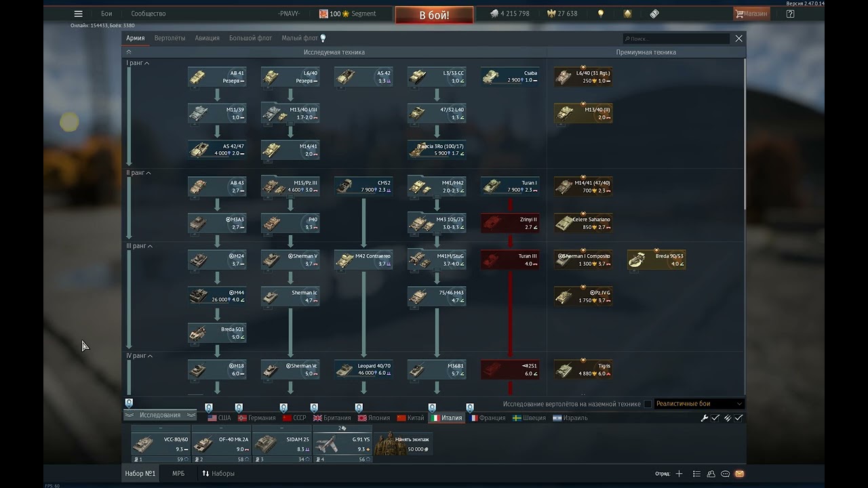Select the VCC-80/60 crew slot
Screen dimensions: 868x488
coord(161,445)
